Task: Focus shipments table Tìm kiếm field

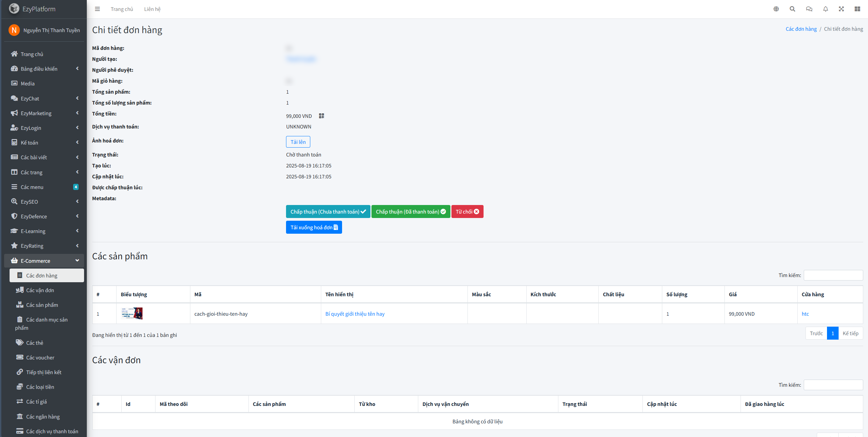Action: (x=833, y=385)
